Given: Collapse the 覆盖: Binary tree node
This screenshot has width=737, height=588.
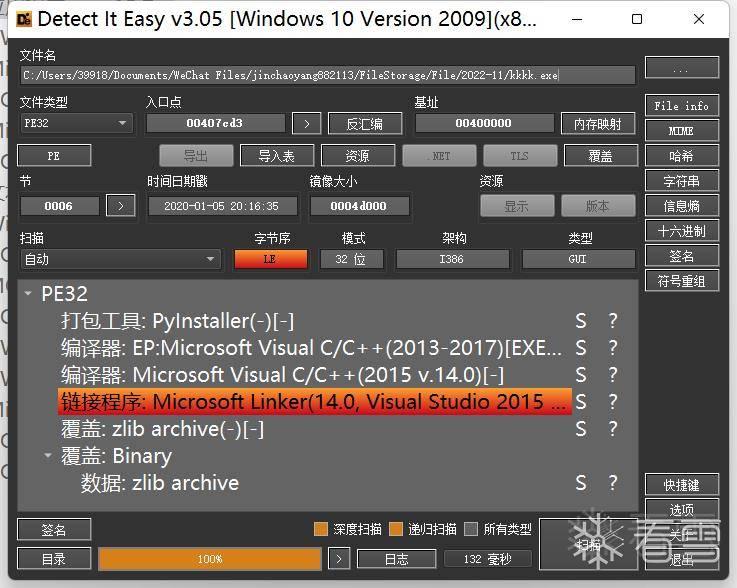Looking at the screenshot, I should pos(48,455).
